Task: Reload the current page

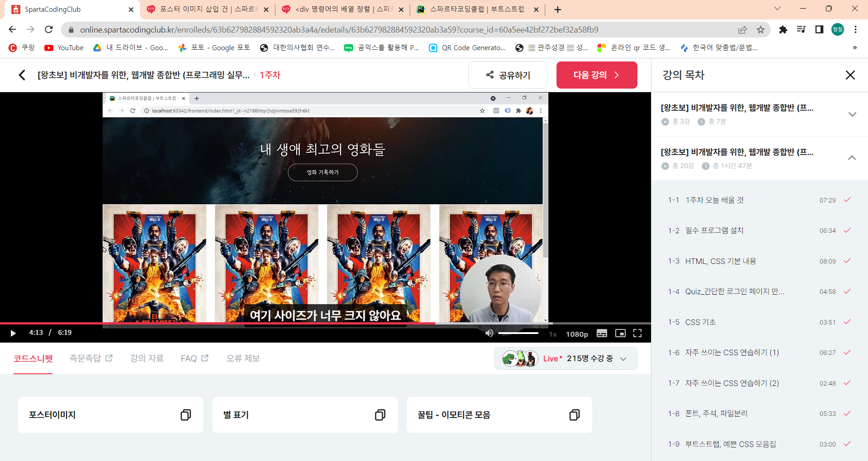Action: click(49, 29)
